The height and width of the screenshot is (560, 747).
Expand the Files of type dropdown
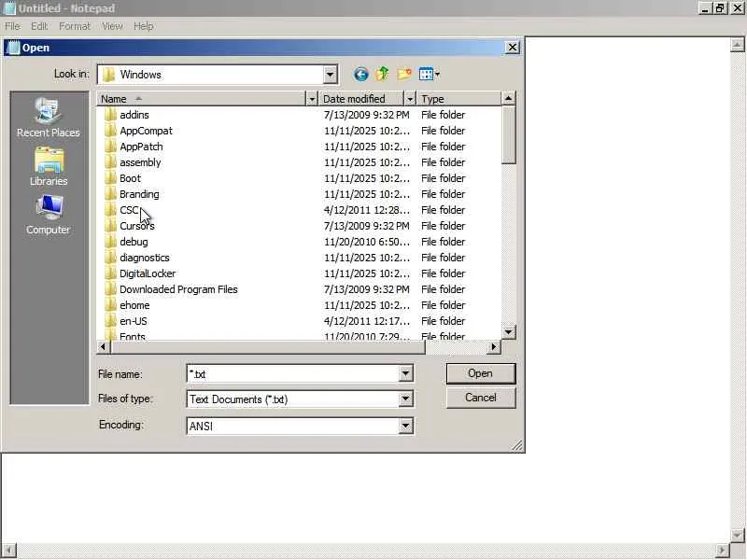(405, 399)
